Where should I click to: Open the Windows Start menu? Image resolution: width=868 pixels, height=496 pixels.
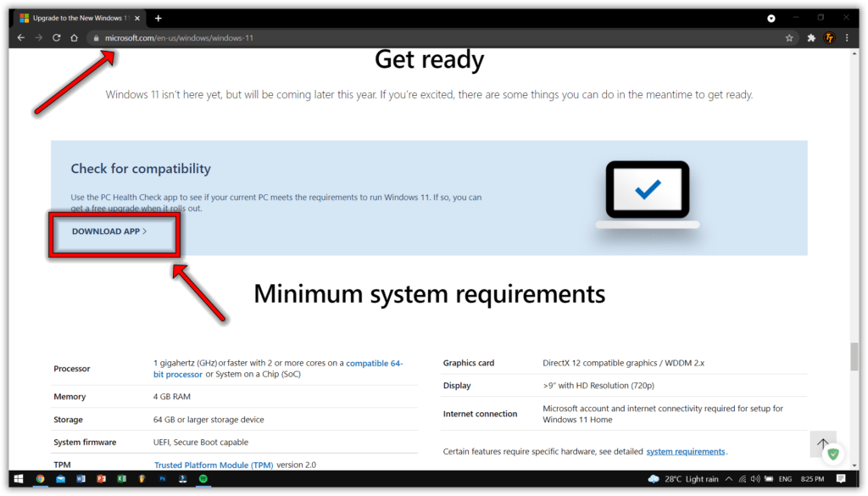point(19,479)
